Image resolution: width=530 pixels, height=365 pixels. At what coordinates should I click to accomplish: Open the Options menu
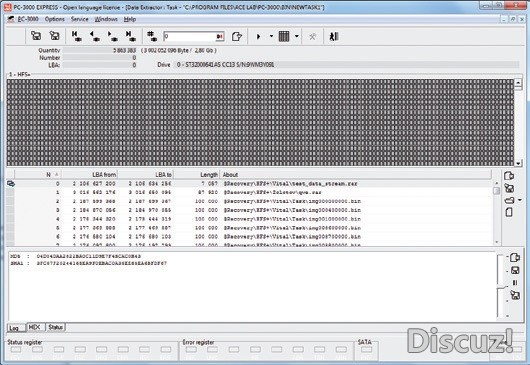coord(55,19)
